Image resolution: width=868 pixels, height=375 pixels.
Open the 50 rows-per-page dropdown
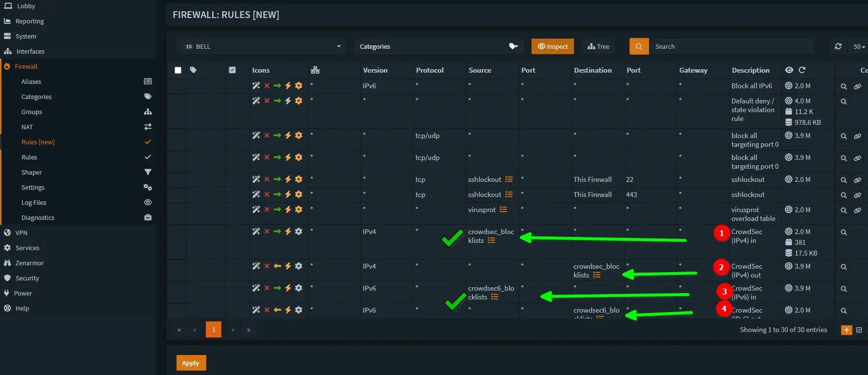coord(859,46)
